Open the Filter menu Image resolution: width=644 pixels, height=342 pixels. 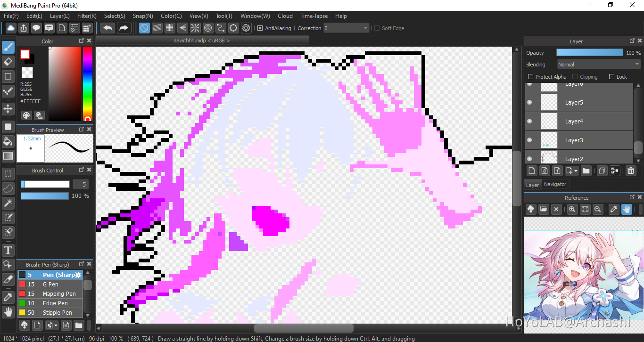[x=86, y=16]
